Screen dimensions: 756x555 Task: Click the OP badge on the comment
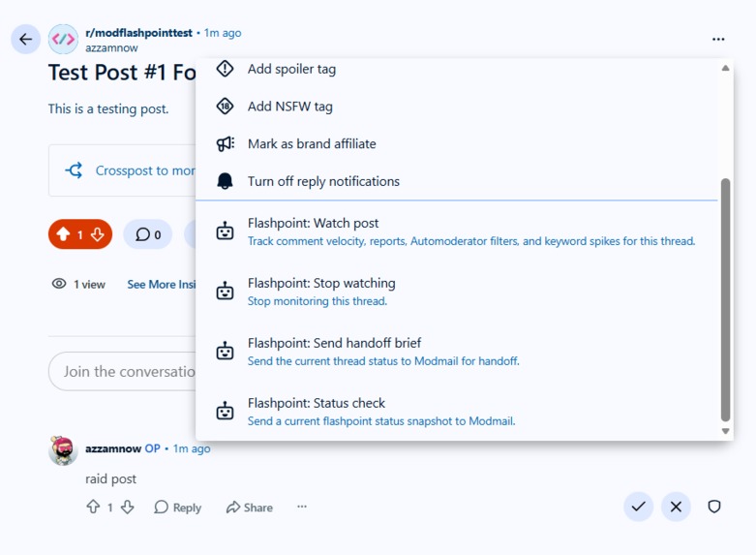[152, 448]
